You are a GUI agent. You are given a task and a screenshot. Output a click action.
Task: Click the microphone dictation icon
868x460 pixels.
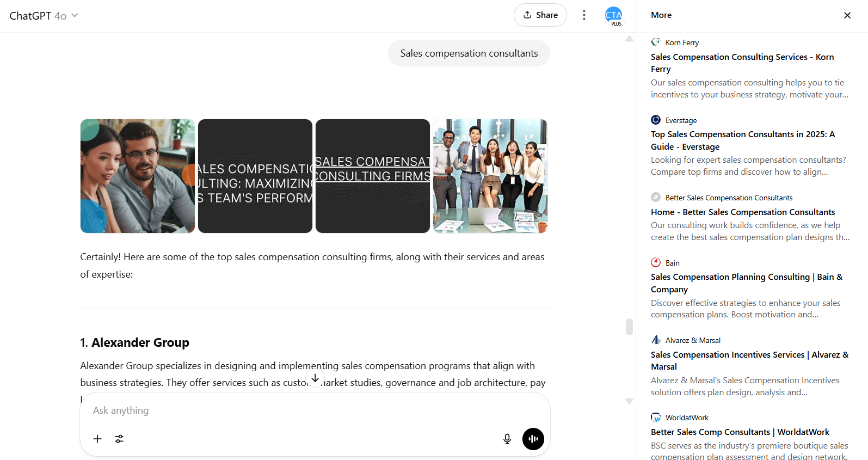pyautogui.click(x=507, y=439)
